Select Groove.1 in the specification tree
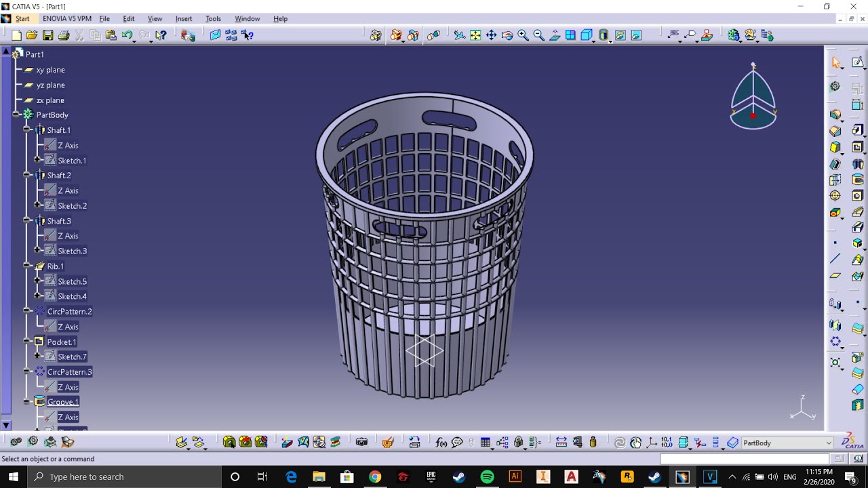868x488 pixels. 62,402
